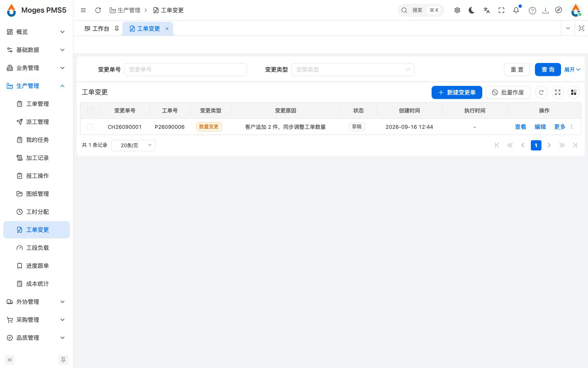Screen dimensions: 588x368
Task: Expand the 概览 sidebar menu
Action: (36, 32)
